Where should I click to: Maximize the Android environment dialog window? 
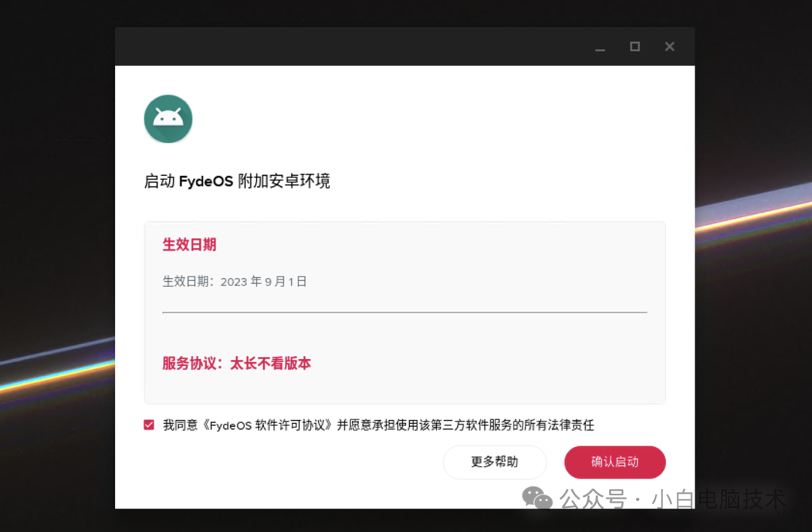635,47
